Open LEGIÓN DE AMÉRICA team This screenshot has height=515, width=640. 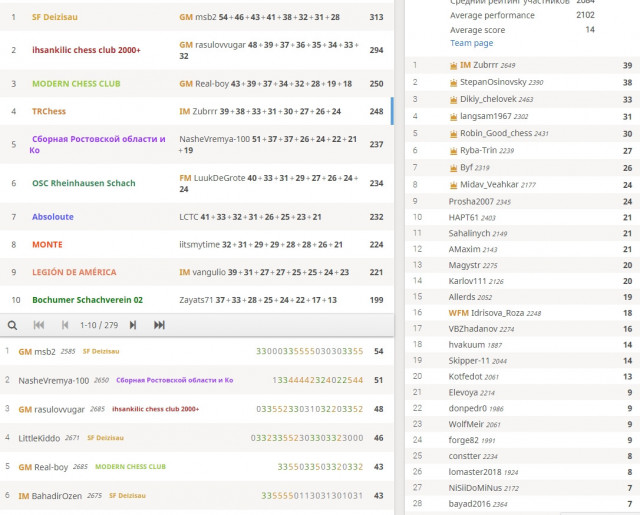[x=74, y=272]
